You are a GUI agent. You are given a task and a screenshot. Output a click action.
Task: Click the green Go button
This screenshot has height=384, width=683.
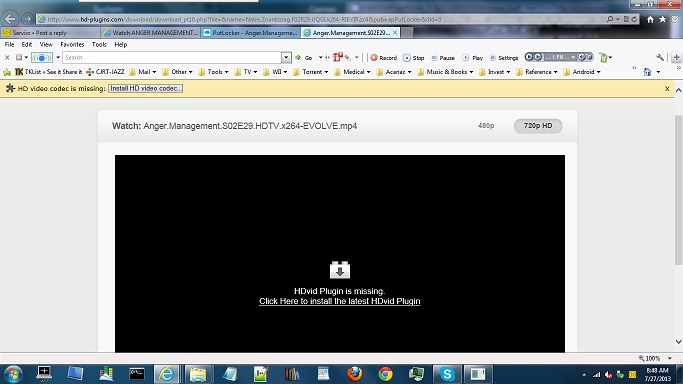(304, 57)
